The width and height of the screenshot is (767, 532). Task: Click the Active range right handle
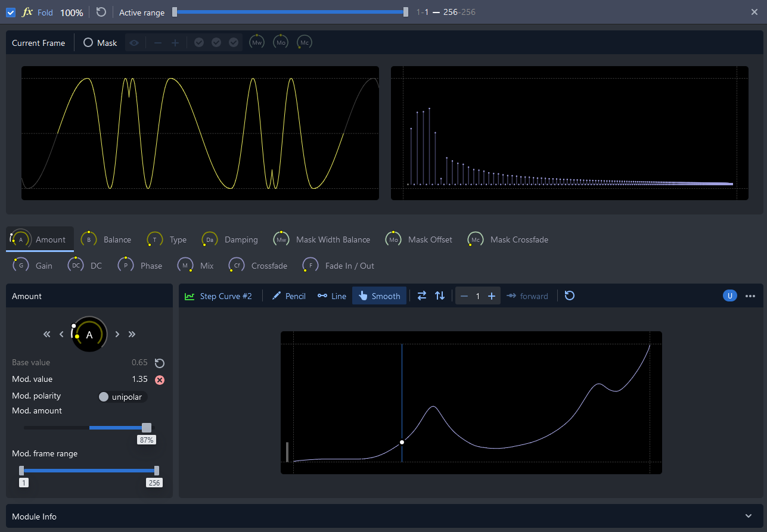point(406,11)
